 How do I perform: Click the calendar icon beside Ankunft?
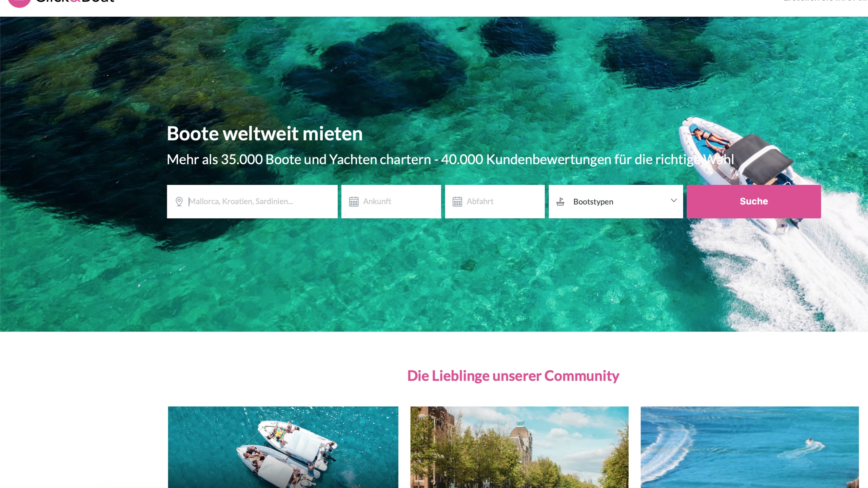[x=354, y=202]
